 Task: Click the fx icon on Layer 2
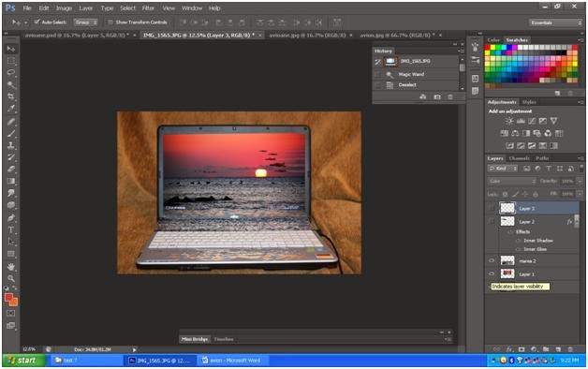[569, 222]
